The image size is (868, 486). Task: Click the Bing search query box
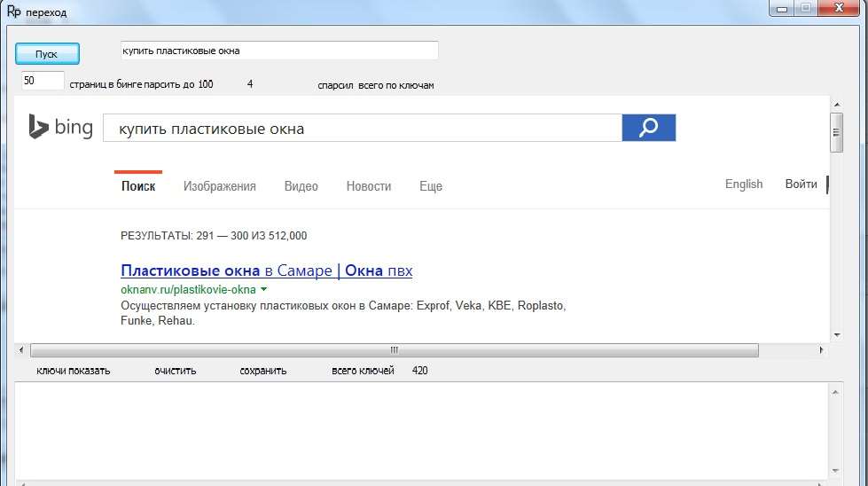[x=363, y=129]
